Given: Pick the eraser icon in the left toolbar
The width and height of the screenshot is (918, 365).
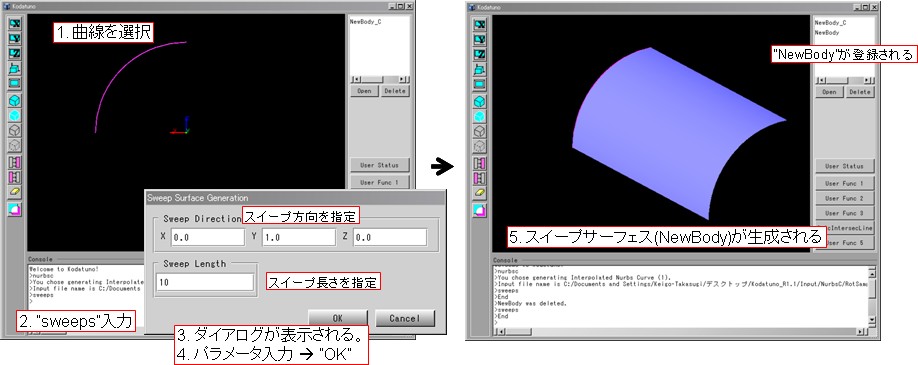Looking at the screenshot, I should [15, 191].
